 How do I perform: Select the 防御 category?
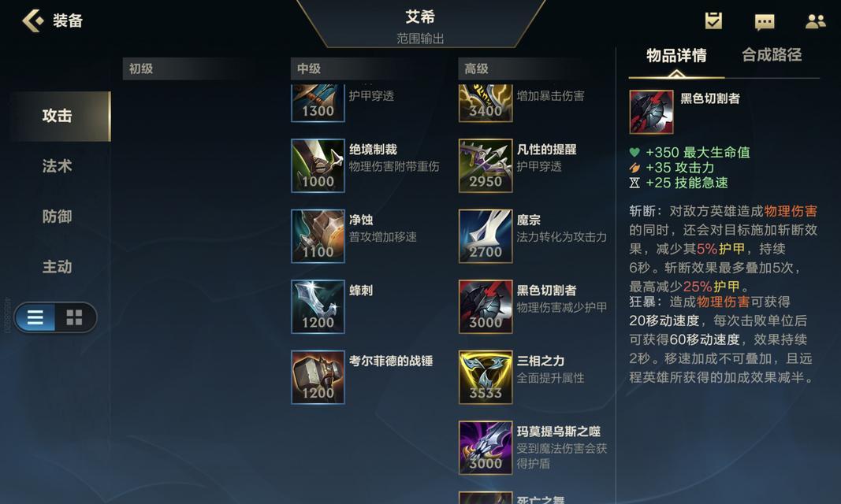57,217
